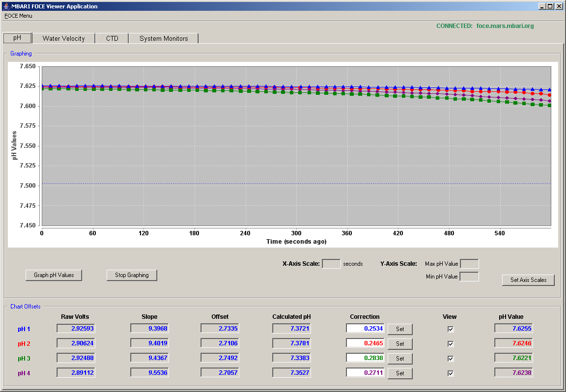
Task: Toggle View checkbox for pH 4
Action: click(450, 373)
